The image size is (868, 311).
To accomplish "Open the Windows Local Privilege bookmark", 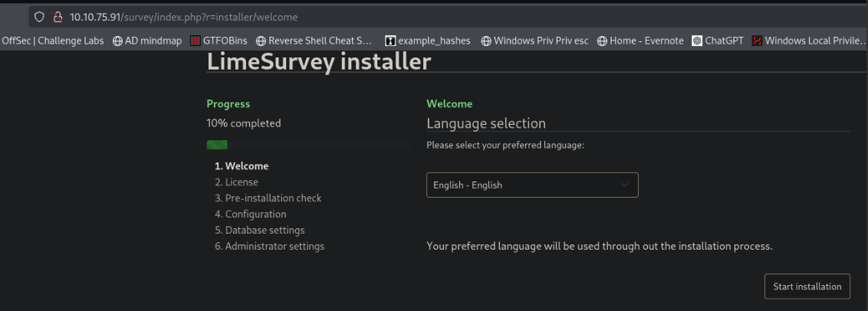I will pyautogui.click(x=810, y=41).
